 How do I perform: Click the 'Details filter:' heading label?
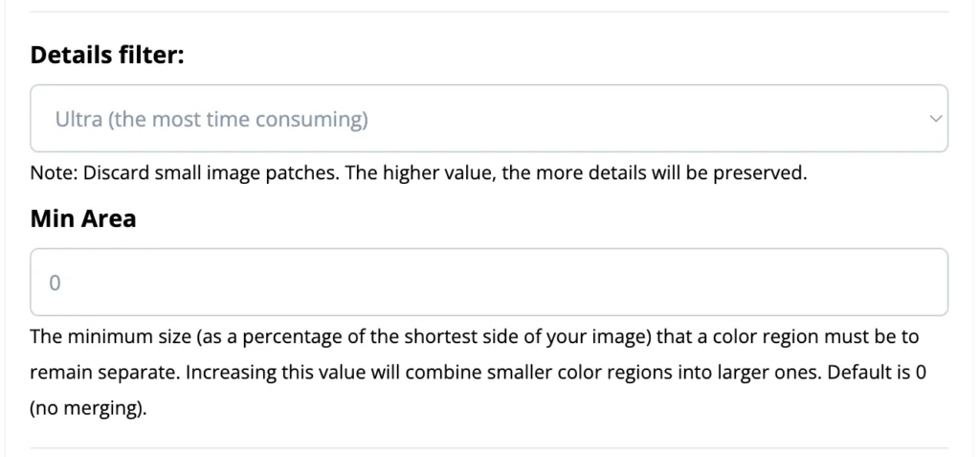click(107, 55)
